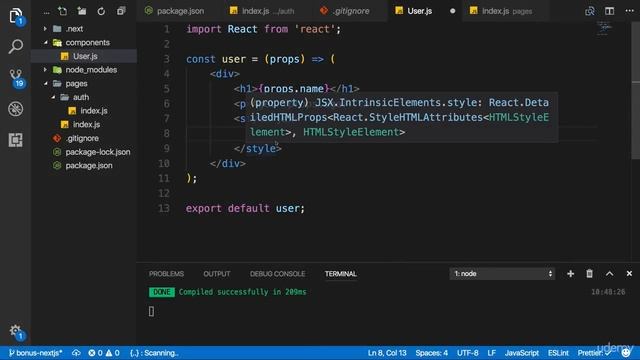Collapse the pages folder
The width and height of the screenshot is (640, 360).
click(76, 84)
